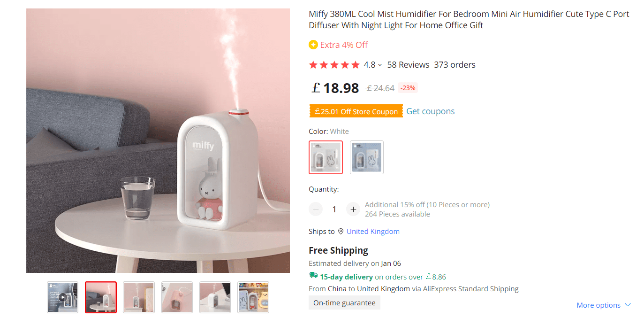Screen dimensions: 644x318
Task: Click the 373 orders link
Action: coord(455,64)
